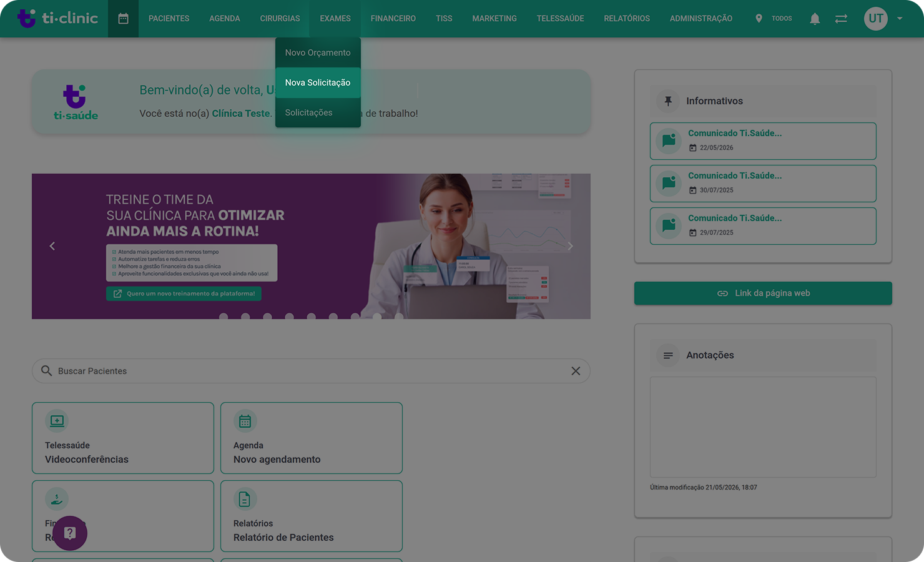Click the Buscar Pacientes search field
This screenshot has height=562, width=924.
(311, 371)
